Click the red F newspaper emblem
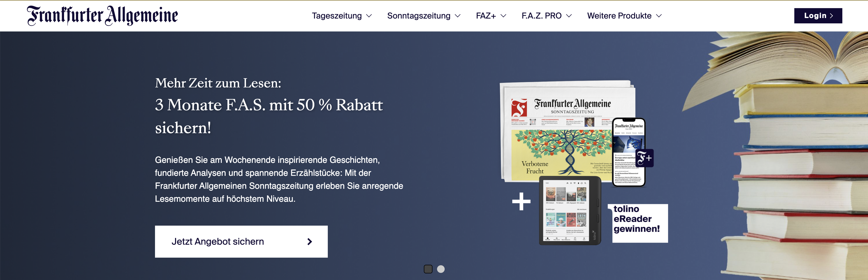868x280 pixels. [x=519, y=108]
